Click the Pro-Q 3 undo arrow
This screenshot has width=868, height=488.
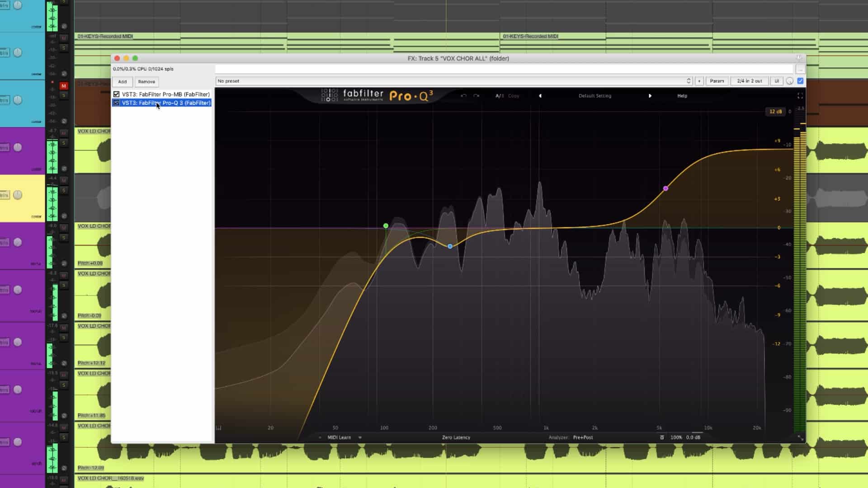[x=463, y=96]
